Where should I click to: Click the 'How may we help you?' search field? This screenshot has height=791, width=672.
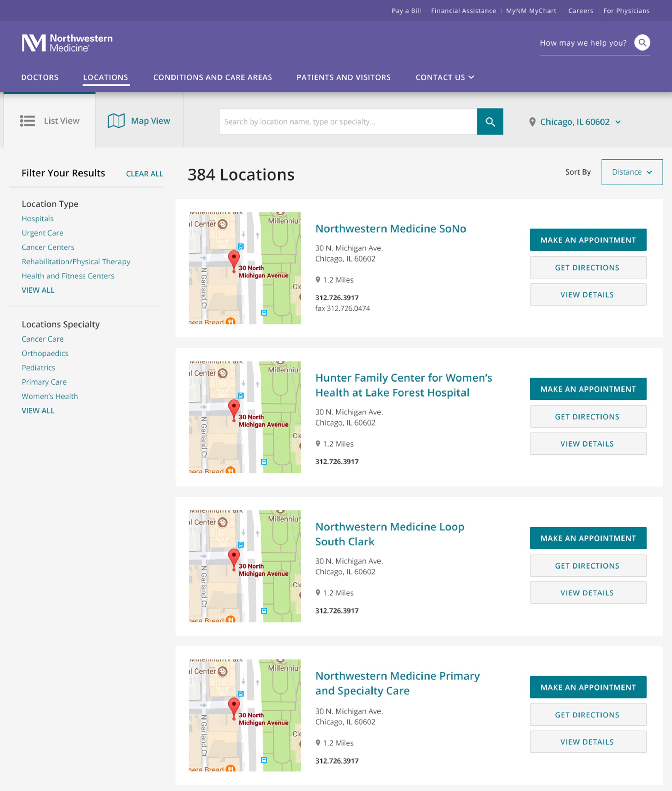583,43
